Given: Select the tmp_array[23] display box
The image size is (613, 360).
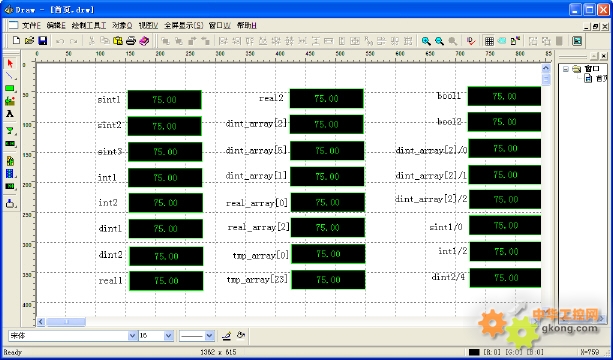Looking at the screenshot, I should coord(328,279).
